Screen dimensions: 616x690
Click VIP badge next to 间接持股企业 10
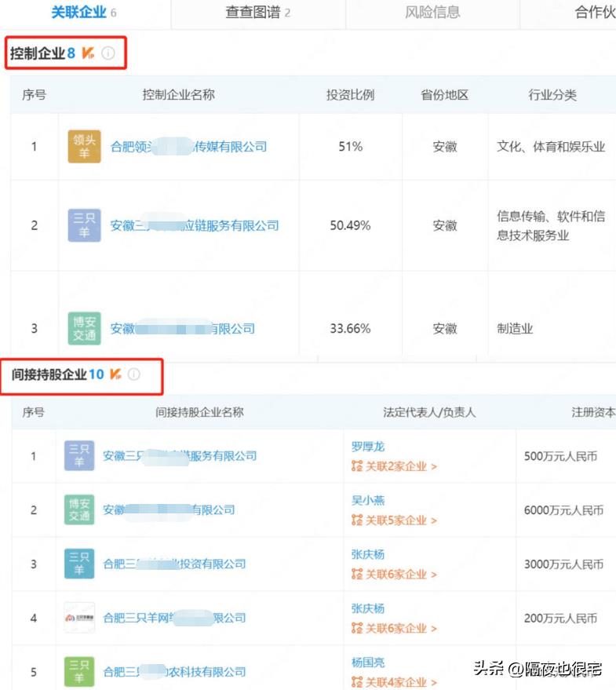click(115, 374)
